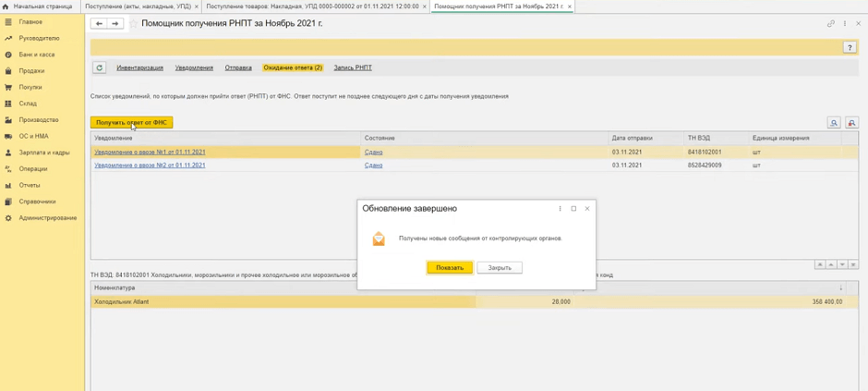Go to the Запись РНПТ step
This screenshot has width=868, height=391.
353,67
